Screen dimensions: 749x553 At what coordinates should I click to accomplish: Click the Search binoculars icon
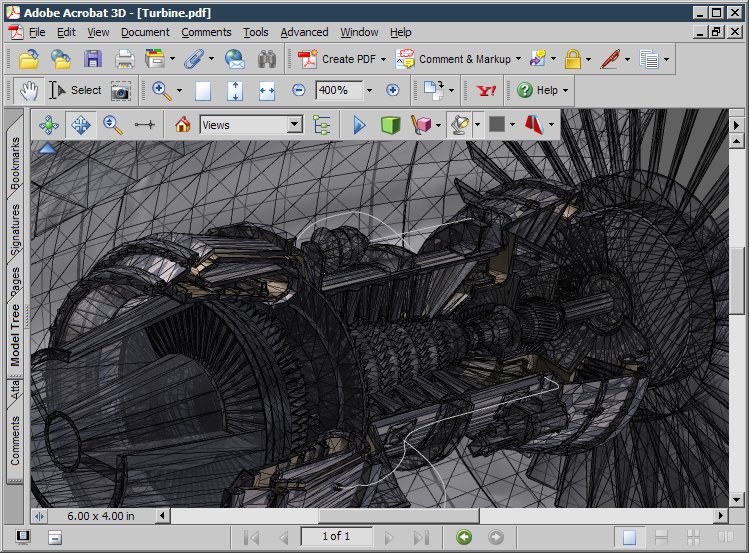coord(267,59)
